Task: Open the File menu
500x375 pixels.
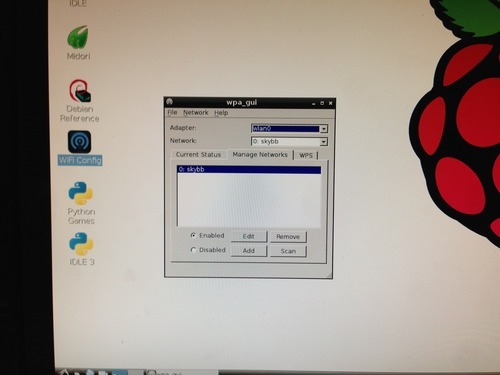Action: [172, 112]
